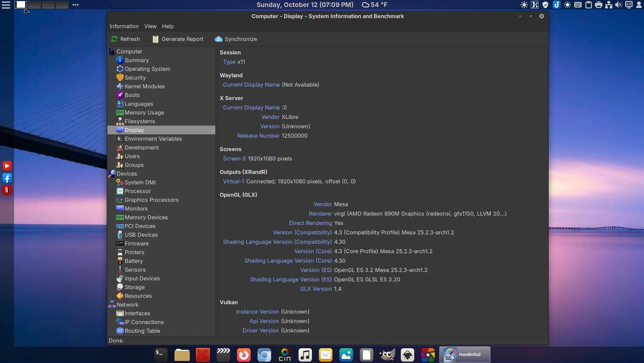
Task: Select the Battery icon in sidebar
Action: pos(120,261)
